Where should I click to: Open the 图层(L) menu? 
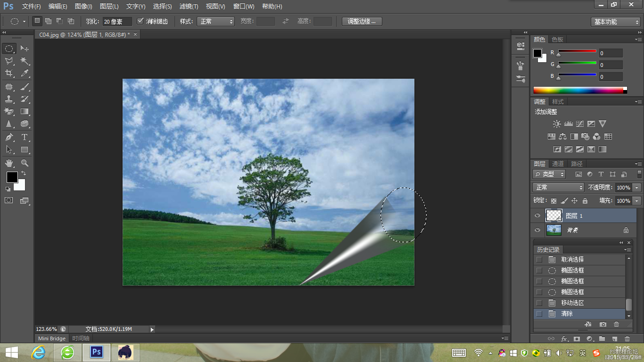click(109, 7)
